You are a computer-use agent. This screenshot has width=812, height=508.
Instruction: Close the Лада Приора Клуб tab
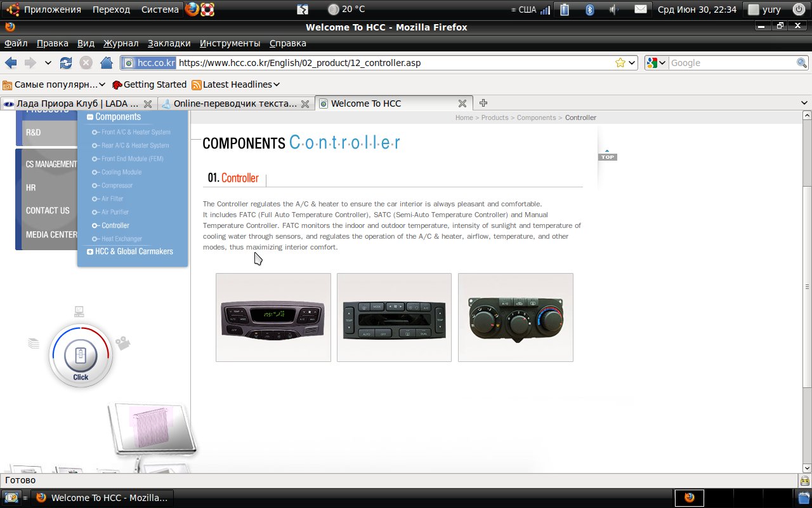147,104
